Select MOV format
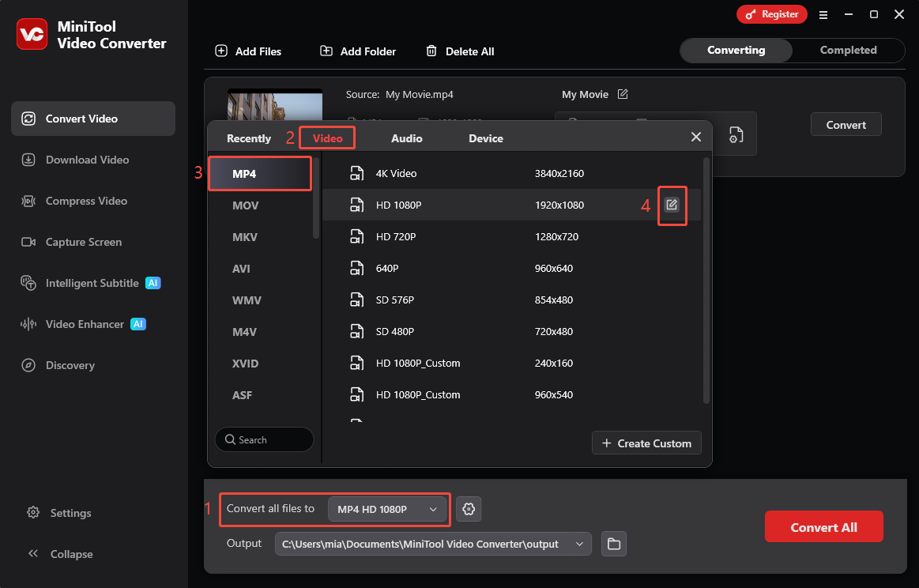Screen dimensions: 919x588 pyautogui.click(x=260, y=205)
